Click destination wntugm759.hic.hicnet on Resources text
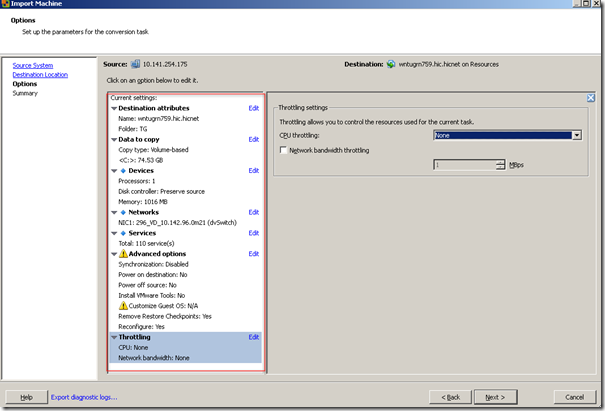605x411 pixels. pos(448,64)
